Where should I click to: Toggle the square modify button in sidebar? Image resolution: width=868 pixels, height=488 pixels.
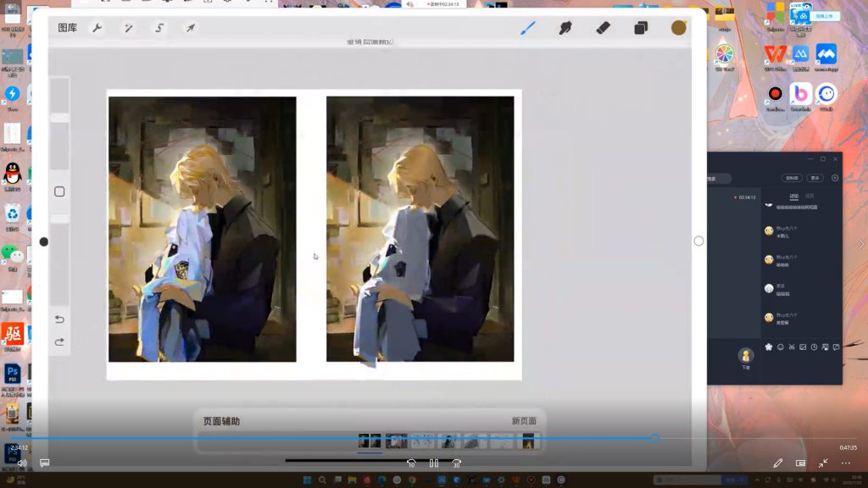[x=59, y=191]
